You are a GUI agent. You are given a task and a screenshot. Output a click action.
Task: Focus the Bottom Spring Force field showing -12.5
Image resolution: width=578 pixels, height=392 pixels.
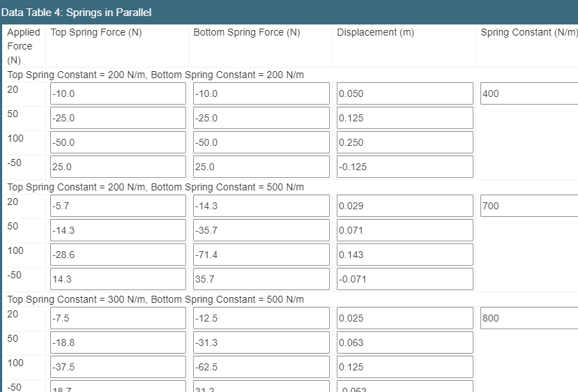(261, 318)
